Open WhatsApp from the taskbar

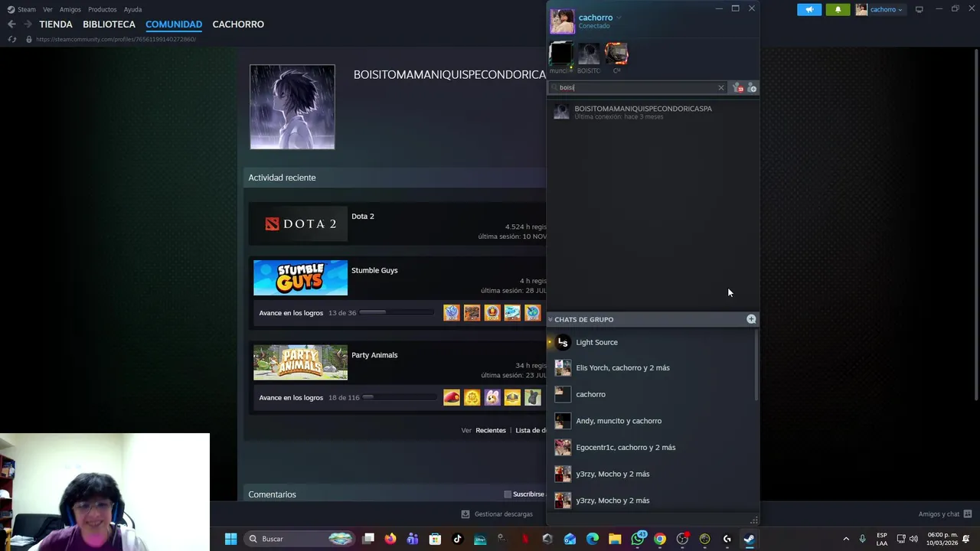(x=638, y=539)
